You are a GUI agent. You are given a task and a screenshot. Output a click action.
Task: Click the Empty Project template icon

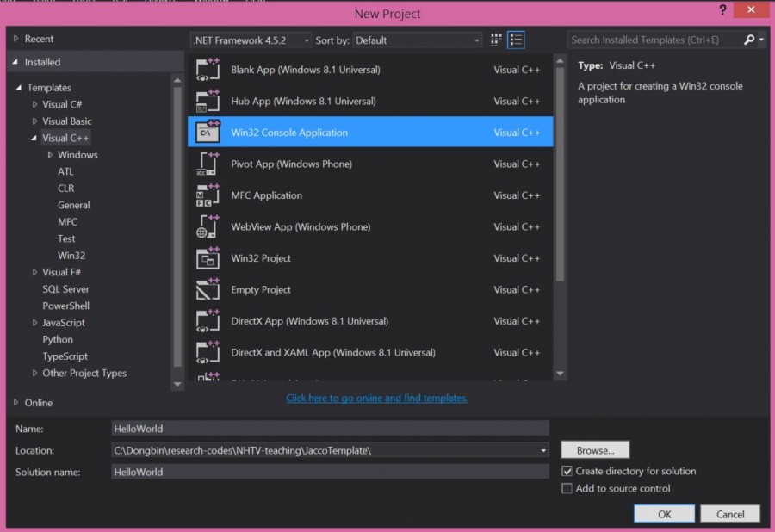(208, 289)
